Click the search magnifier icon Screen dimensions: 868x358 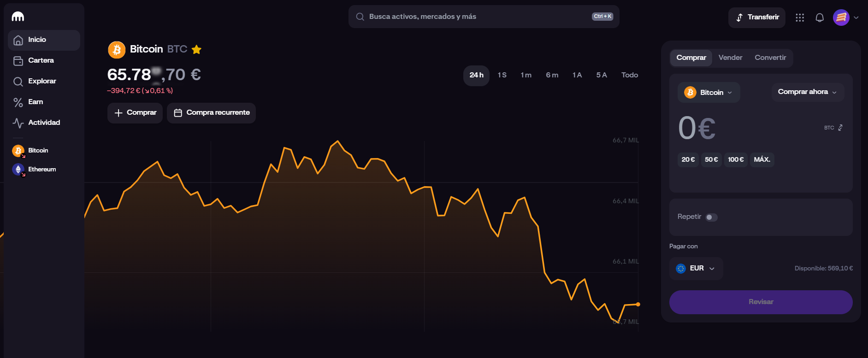coord(360,17)
